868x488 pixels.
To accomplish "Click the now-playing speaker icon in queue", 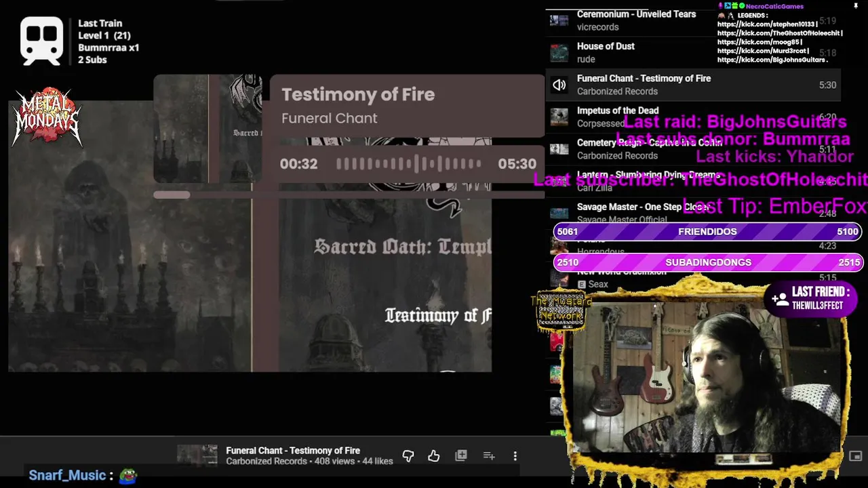I will [559, 85].
